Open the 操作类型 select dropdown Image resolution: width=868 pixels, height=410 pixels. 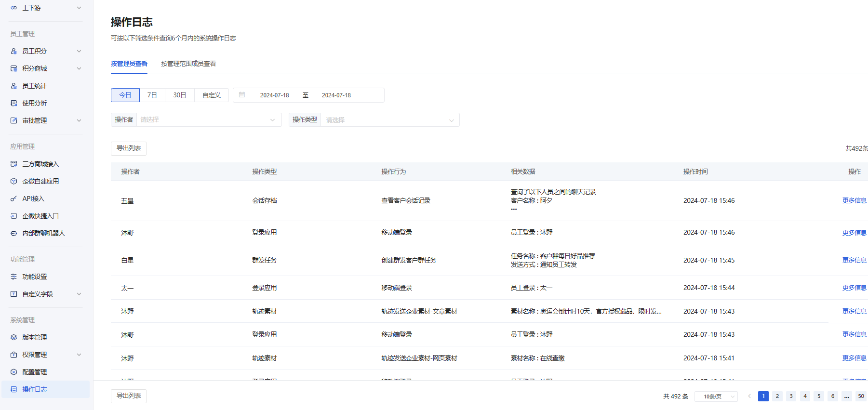[390, 119]
